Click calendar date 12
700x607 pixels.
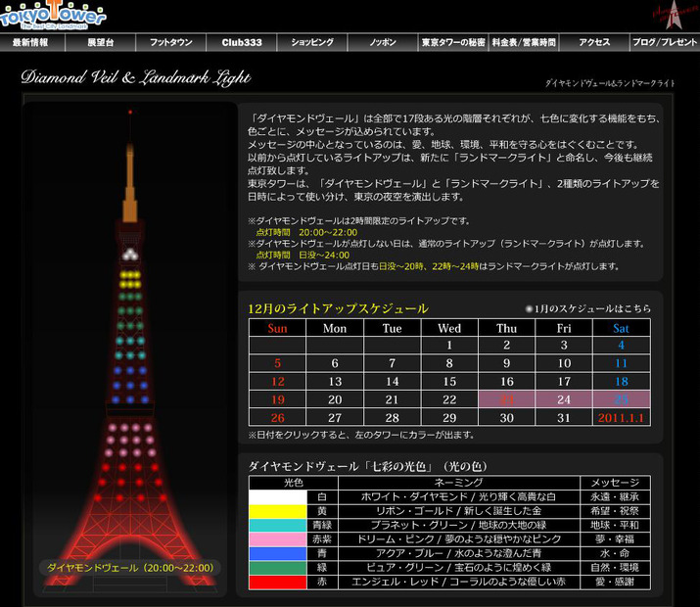(x=278, y=382)
